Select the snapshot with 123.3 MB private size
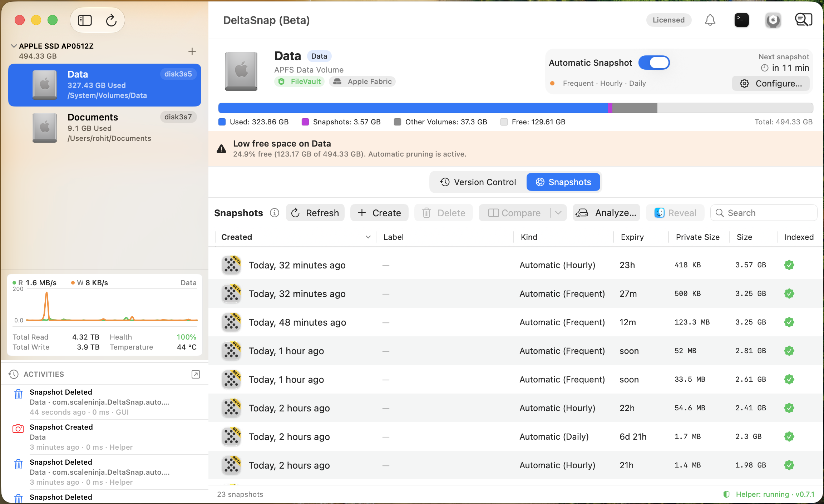824x504 pixels. [515, 322]
